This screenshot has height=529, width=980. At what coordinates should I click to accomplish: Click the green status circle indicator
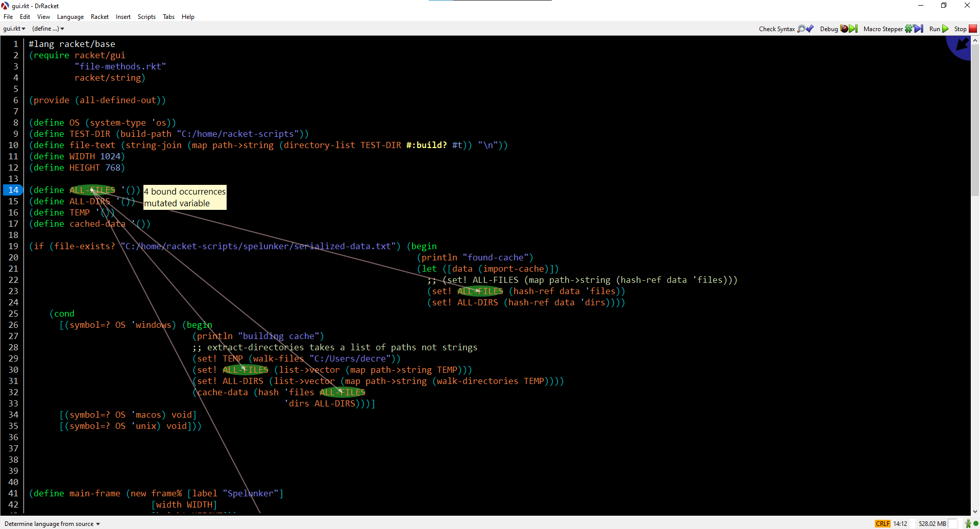pos(976,523)
